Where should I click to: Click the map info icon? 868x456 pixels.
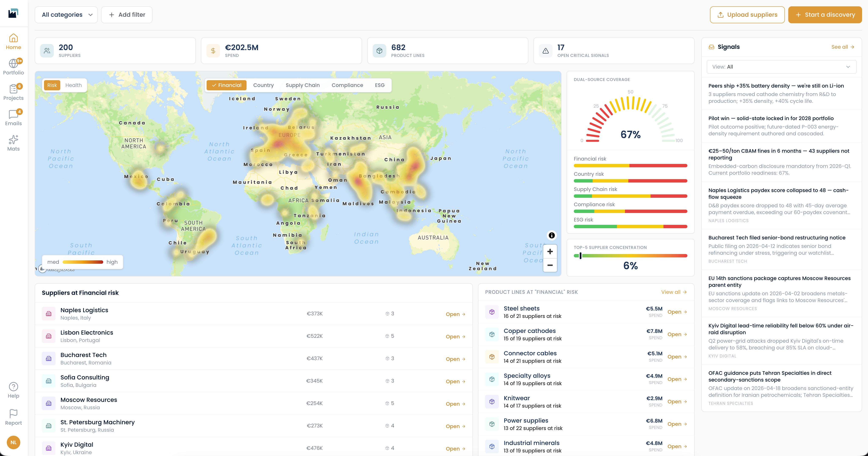tap(552, 235)
